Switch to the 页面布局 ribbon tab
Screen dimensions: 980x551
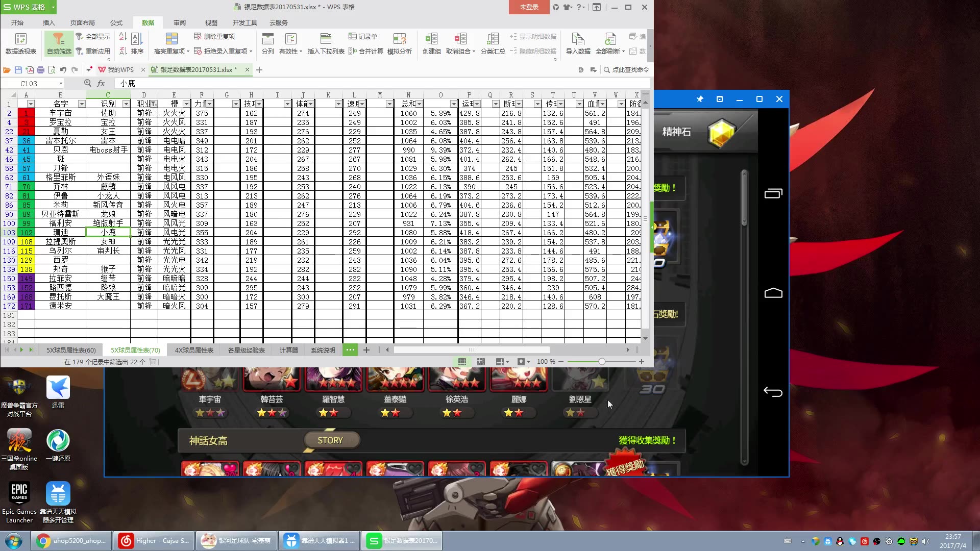[x=82, y=22]
